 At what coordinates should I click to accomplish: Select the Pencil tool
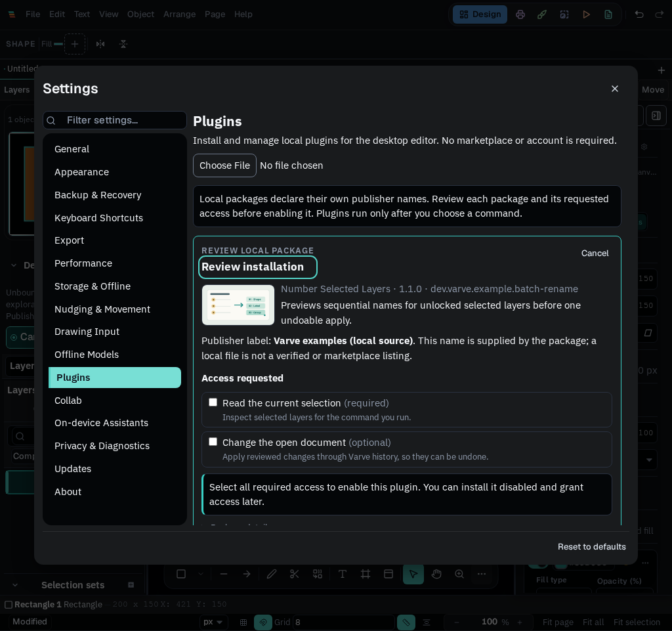pyautogui.click(x=272, y=574)
